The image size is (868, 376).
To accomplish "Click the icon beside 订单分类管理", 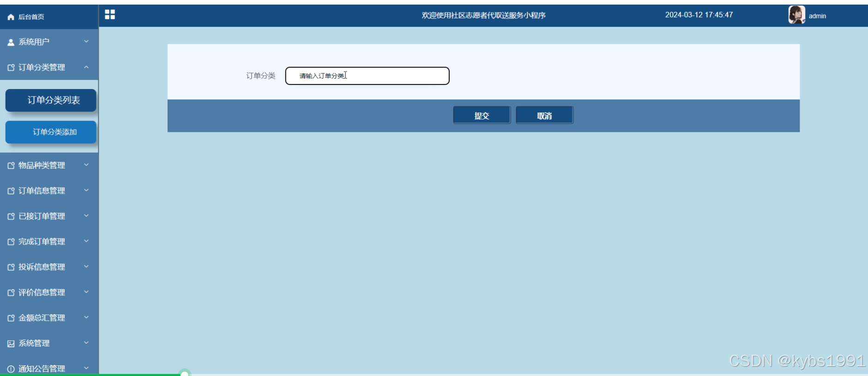I will tap(11, 67).
